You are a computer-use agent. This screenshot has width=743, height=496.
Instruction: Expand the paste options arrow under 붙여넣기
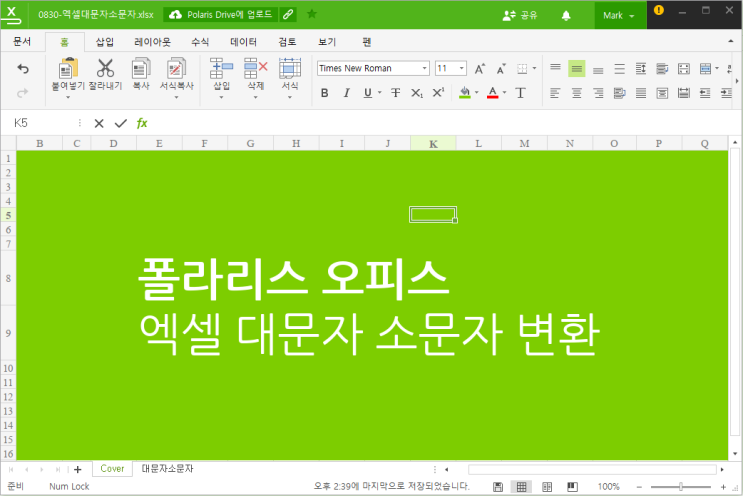click(68, 97)
